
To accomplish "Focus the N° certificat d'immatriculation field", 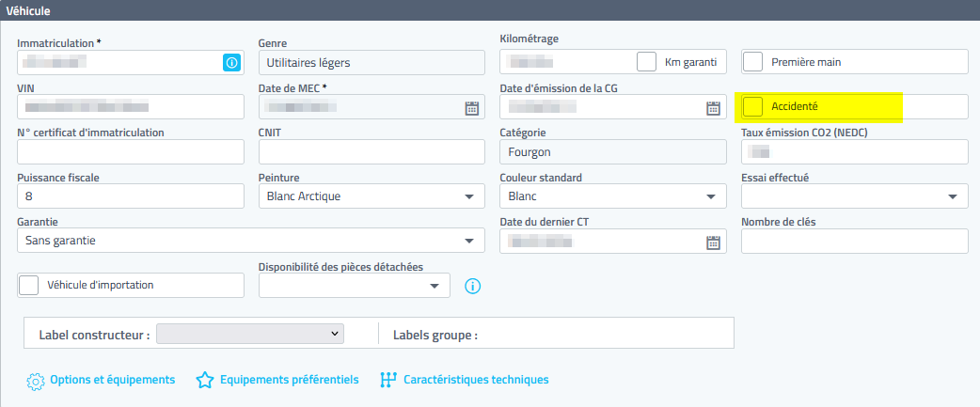I will (x=131, y=151).
